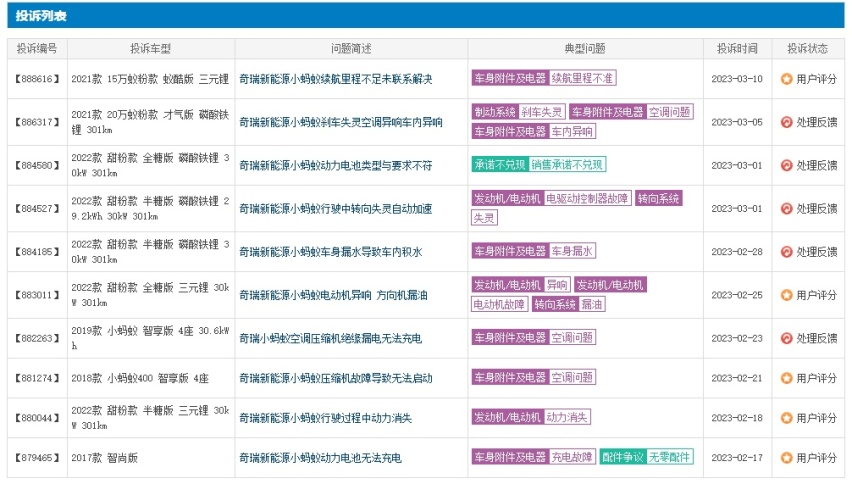Select complaint number 【886317】

coord(37,122)
